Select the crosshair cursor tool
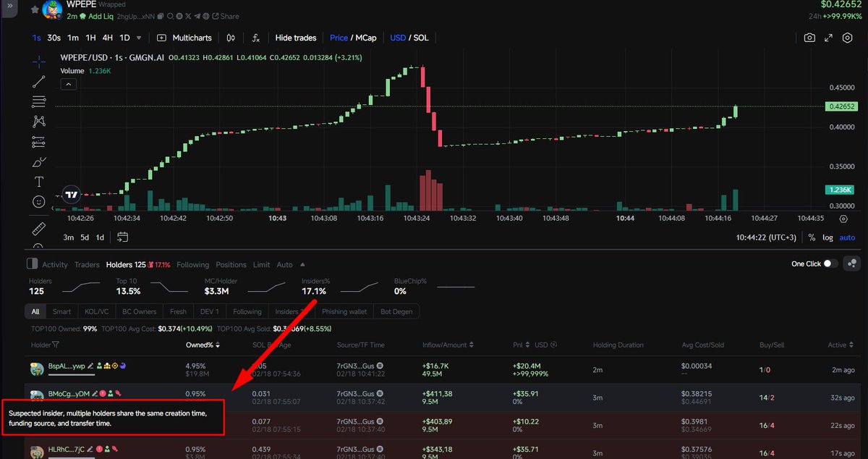 (x=39, y=61)
